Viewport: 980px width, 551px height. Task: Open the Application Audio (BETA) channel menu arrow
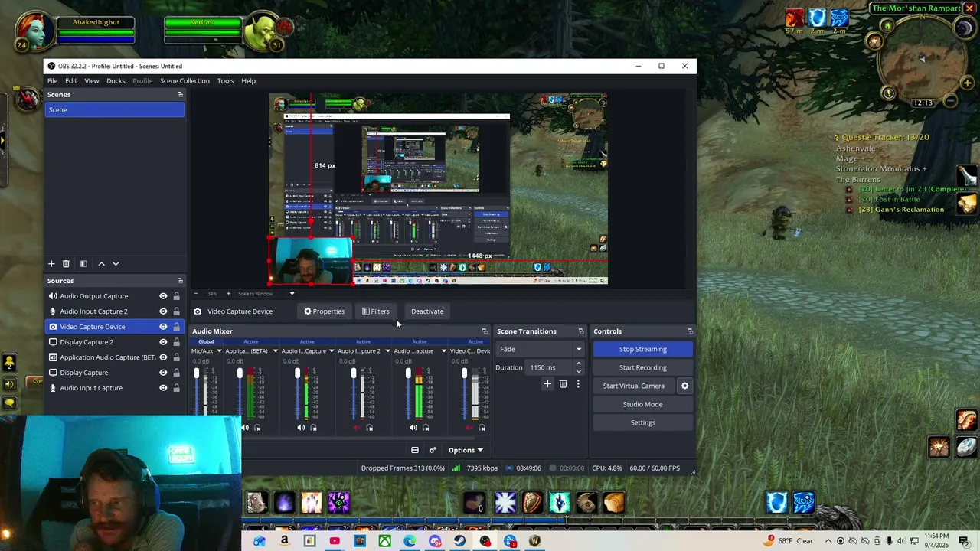[x=275, y=351]
